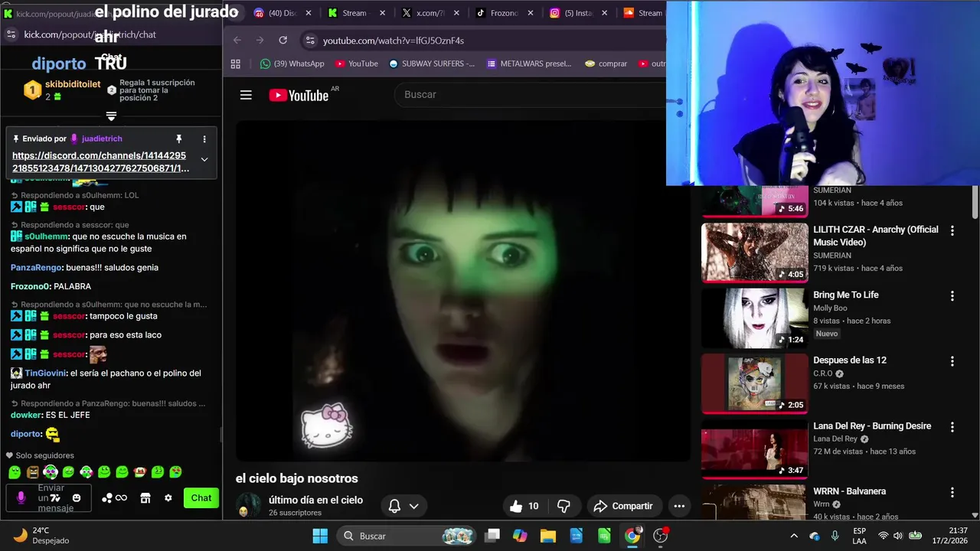The width and height of the screenshot is (980, 551).
Task: Send message with the green Chat button
Action: tap(201, 498)
